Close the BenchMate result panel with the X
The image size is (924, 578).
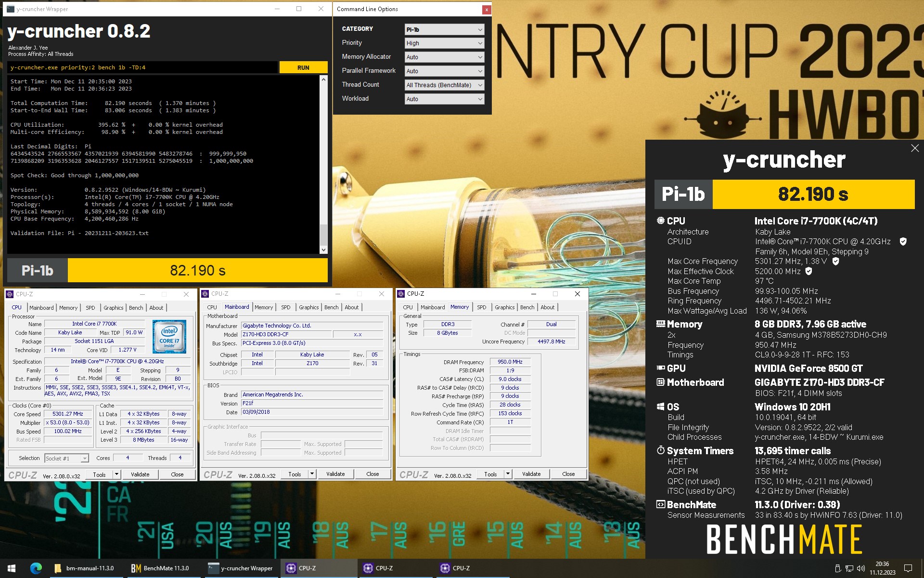(x=915, y=148)
